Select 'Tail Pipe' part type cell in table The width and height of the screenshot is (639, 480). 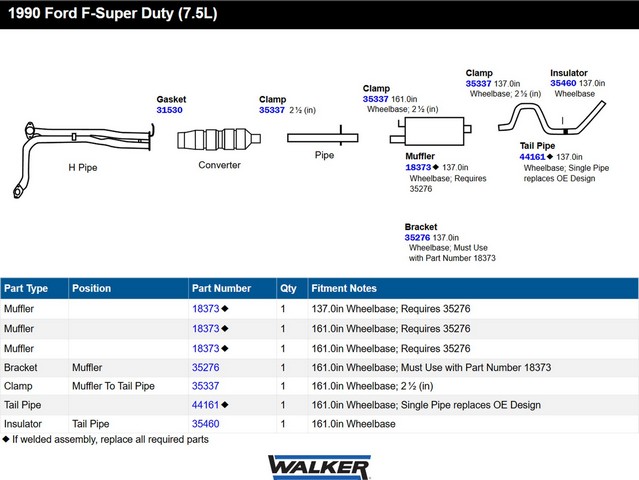pyautogui.click(x=22, y=405)
